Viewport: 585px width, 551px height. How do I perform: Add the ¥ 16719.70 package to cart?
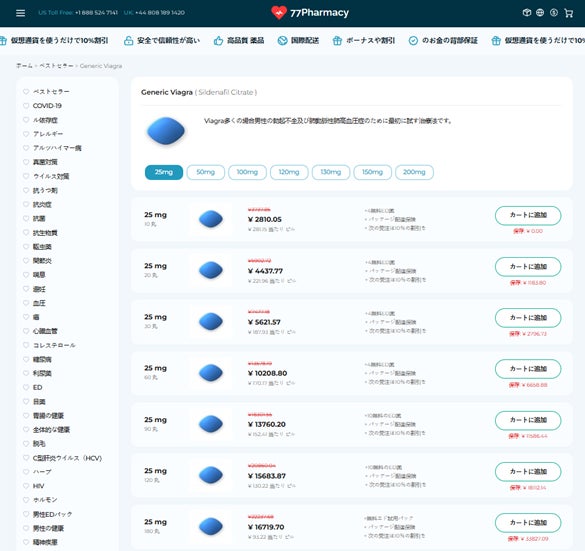point(528,523)
